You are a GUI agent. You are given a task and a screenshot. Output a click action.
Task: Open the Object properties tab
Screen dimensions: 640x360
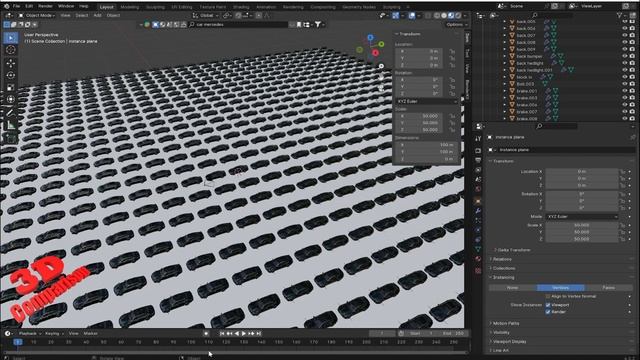[x=478, y=201]
